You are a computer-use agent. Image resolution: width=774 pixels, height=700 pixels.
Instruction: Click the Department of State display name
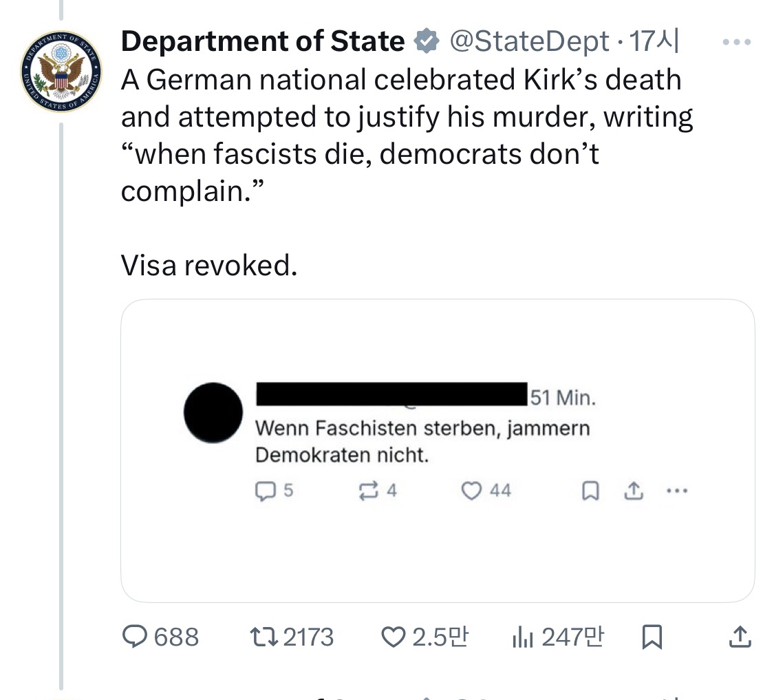point(263,42)
